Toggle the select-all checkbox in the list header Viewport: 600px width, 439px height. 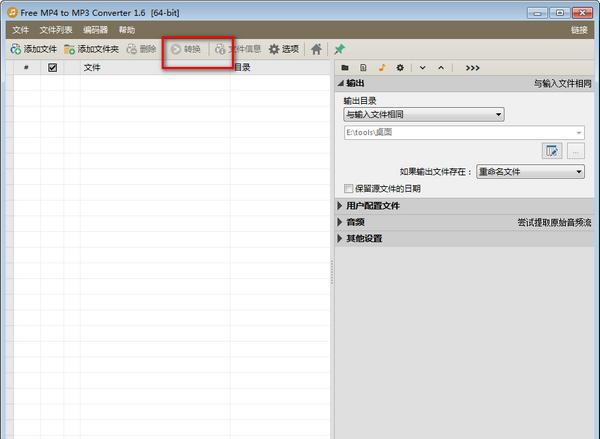point(52,68)
